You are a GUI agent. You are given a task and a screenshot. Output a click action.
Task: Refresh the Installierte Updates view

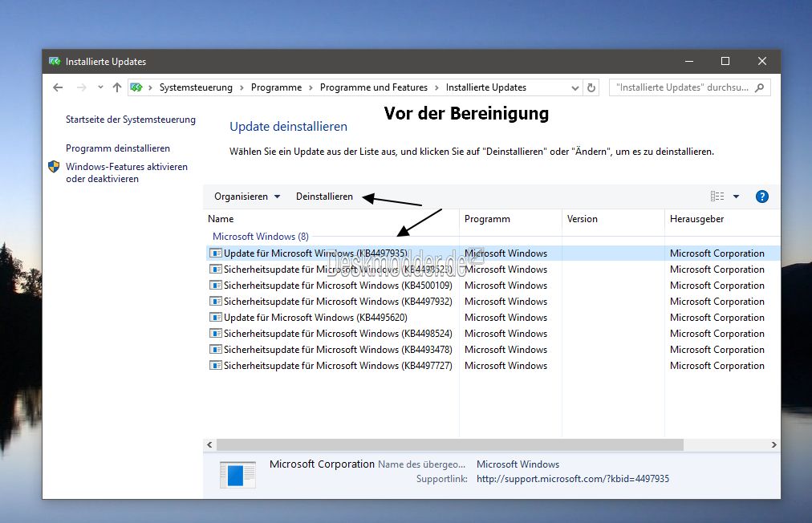coord(591,87)
